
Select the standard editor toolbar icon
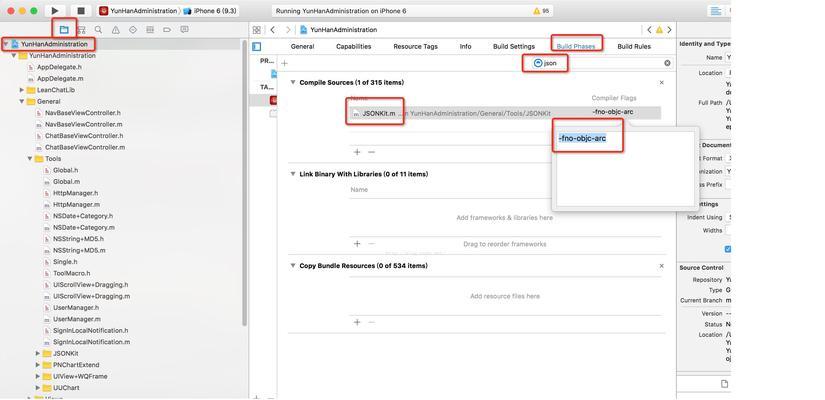pyautogui.click(x=716, y=11)
